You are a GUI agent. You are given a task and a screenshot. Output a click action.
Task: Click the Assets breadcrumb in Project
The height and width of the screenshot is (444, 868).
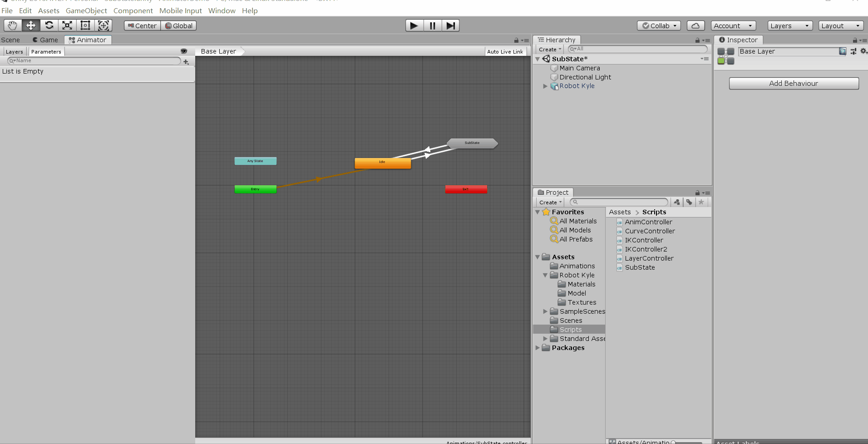point(620,212)
